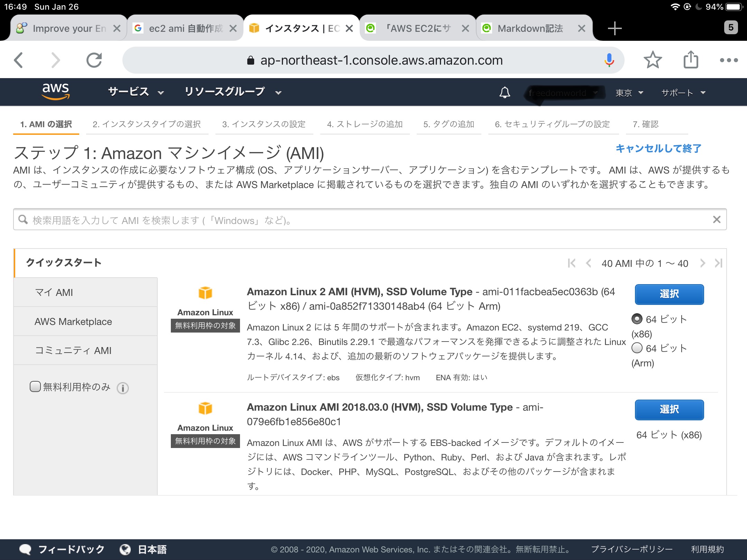Add a new browser tab with plus
Screen dimensions: 747x560
pos(615,28)
